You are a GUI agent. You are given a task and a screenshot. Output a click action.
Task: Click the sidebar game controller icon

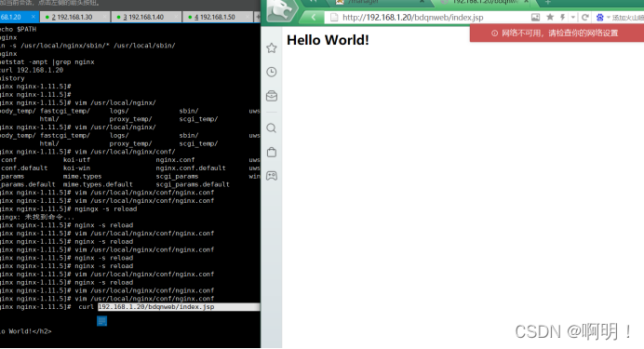(272, 176)
